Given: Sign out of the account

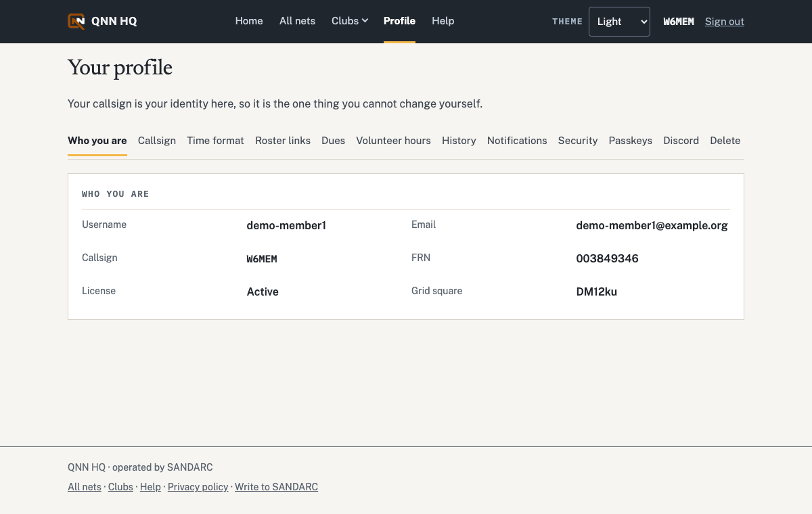Looking at the screenshot, I should coord(725,22).
